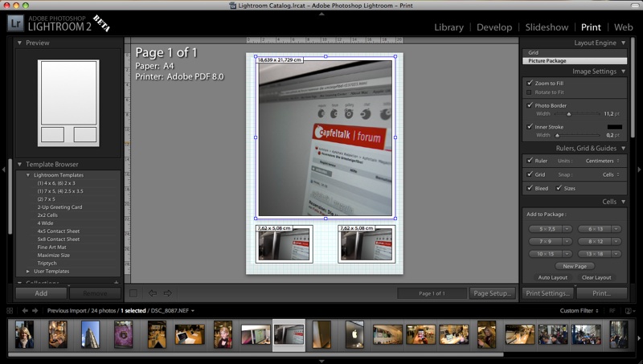Viewport: 643px width, 364px height.
Task: Select first portrait thumbnail in filmstrip
Action: point(24,334)
